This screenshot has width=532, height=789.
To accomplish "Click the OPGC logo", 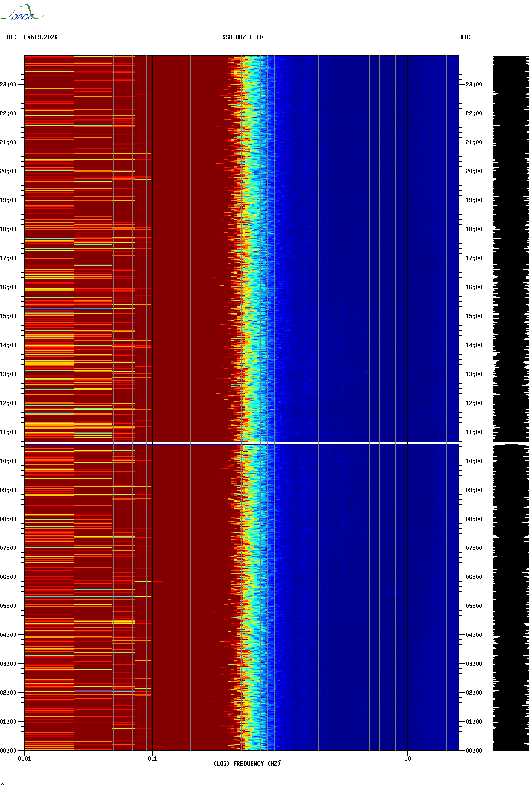I will pos(22,13).
